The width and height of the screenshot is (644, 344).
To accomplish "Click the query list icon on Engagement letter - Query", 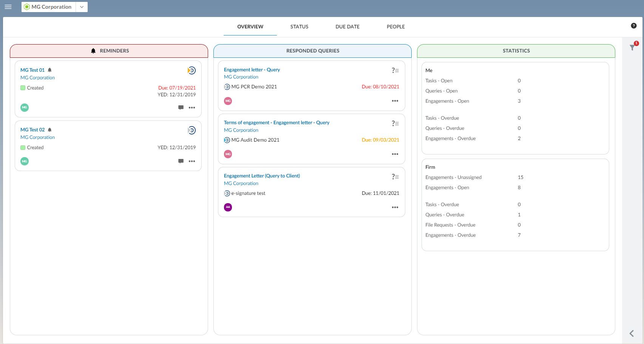I will click(395, 70).
